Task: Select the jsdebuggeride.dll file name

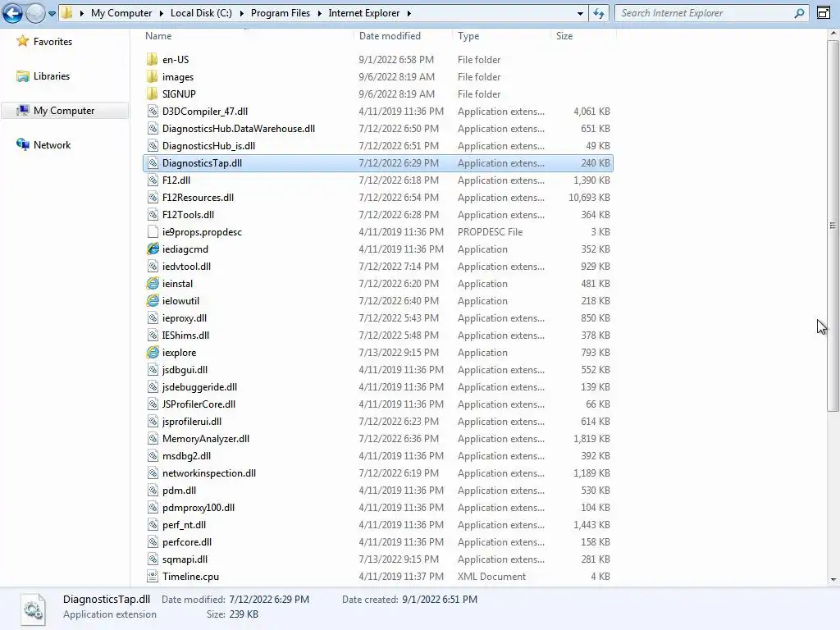Action: (199, 387)
